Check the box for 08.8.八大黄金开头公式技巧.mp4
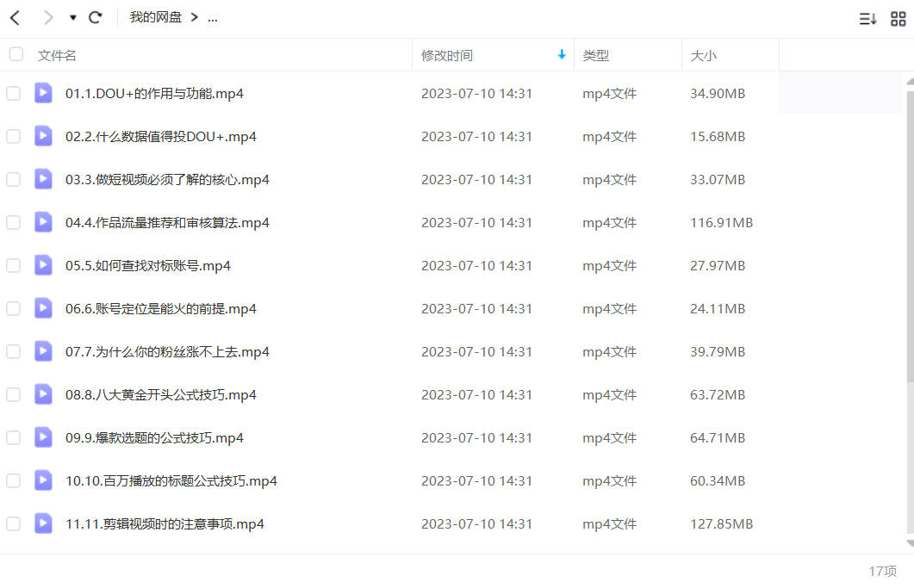This screenshot has height=588, width=914. coord(14,394)
